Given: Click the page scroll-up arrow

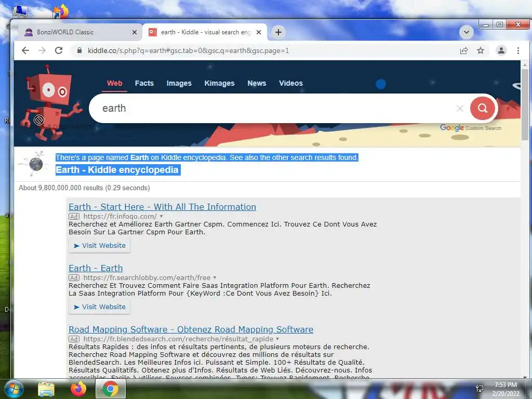Looking at the screenshot, I should [525, 64].
